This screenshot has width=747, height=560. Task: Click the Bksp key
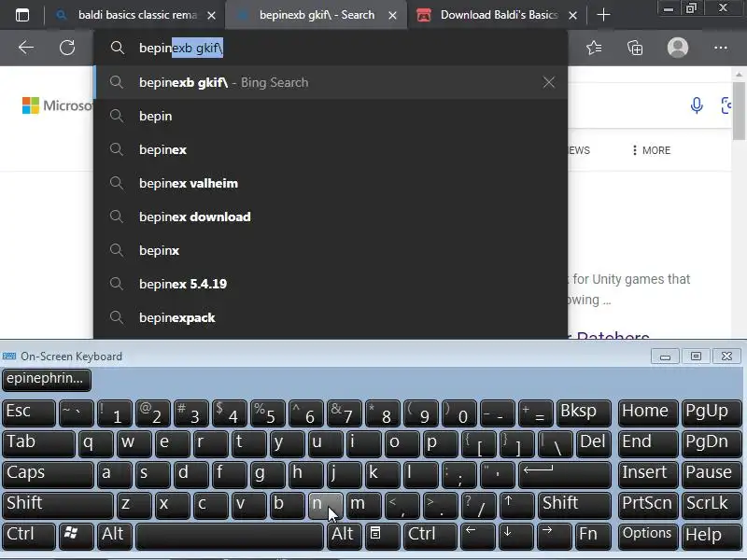pyautogui.click(x=584, y=413)
